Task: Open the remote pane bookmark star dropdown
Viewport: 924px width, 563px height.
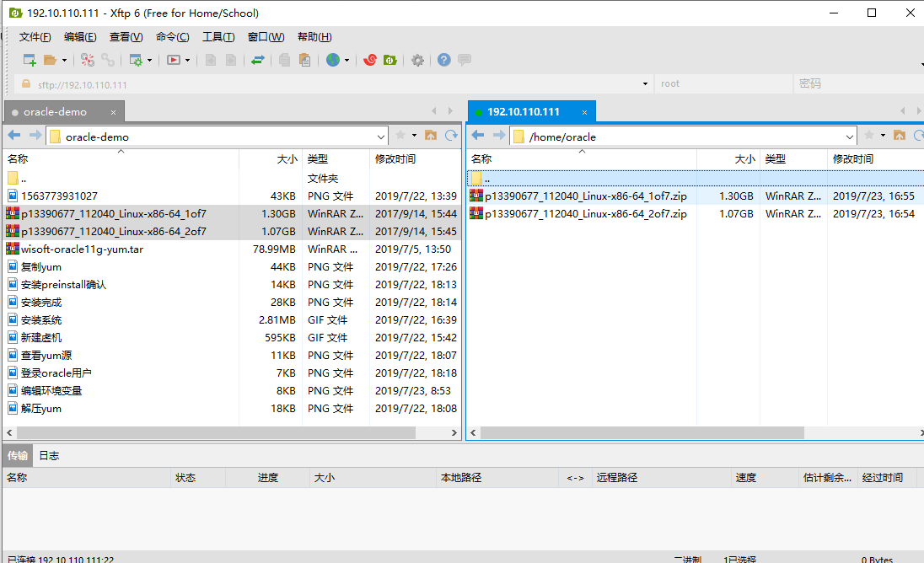Action: pyautogui.click(x=883, y=136)
